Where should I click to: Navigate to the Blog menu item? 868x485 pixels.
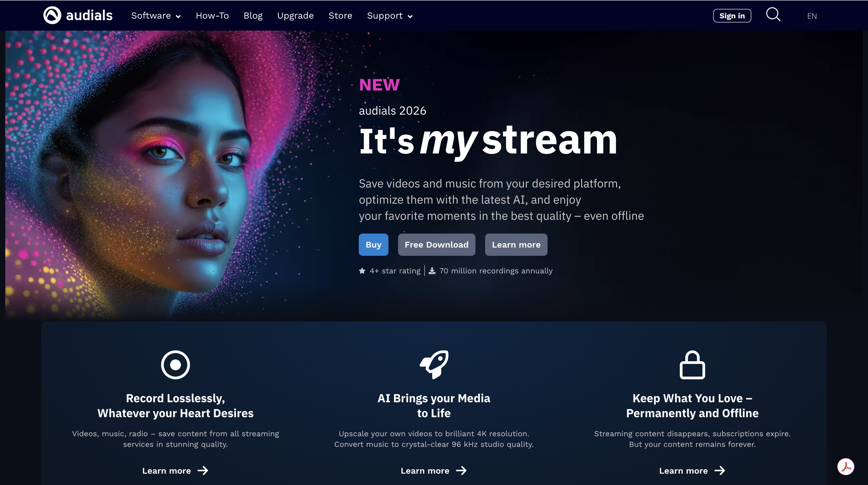pos(253,15)
